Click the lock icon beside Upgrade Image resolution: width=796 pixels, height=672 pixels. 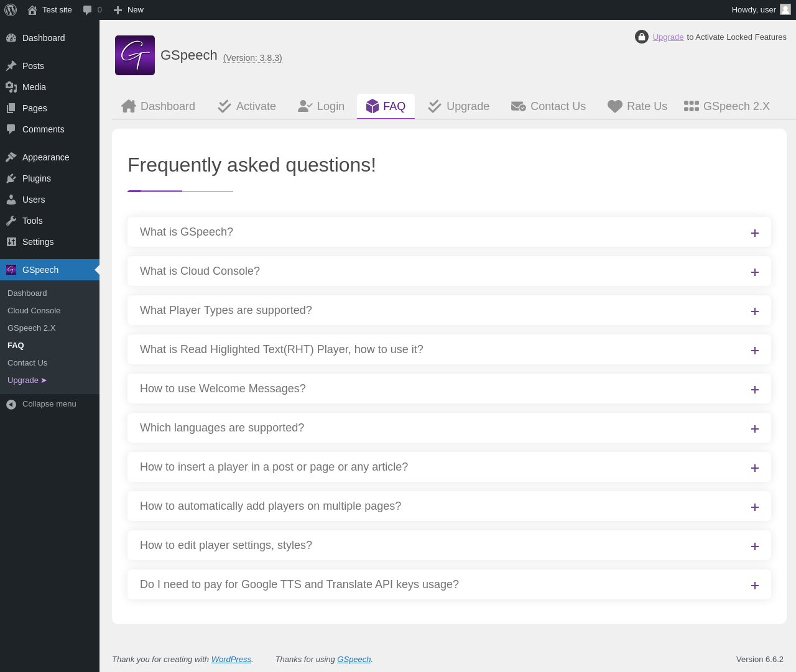click(x=642, y=37)
